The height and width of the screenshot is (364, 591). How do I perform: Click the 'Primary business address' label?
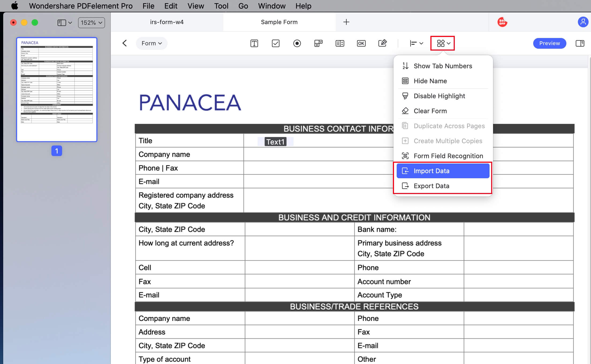(x=399, y=243)
